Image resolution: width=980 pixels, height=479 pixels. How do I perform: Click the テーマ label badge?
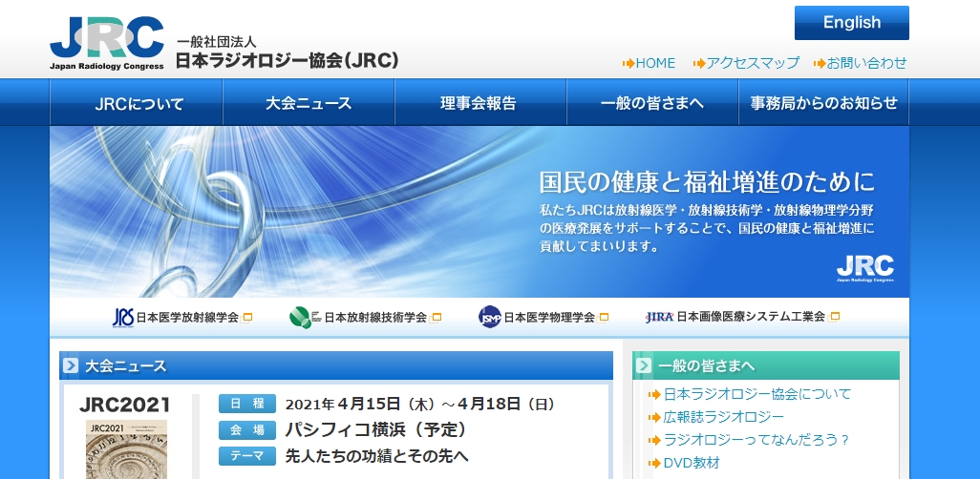click(x=246, y=456)
